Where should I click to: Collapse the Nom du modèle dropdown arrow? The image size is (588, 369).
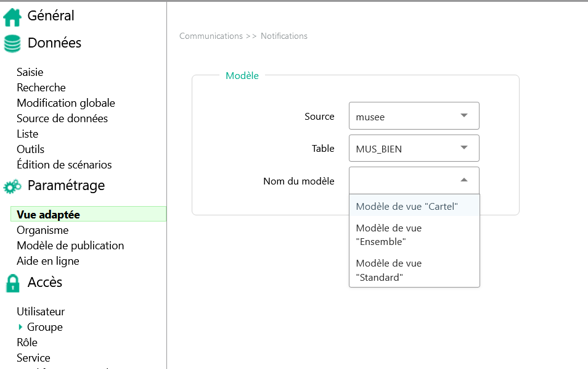(464, 180)
